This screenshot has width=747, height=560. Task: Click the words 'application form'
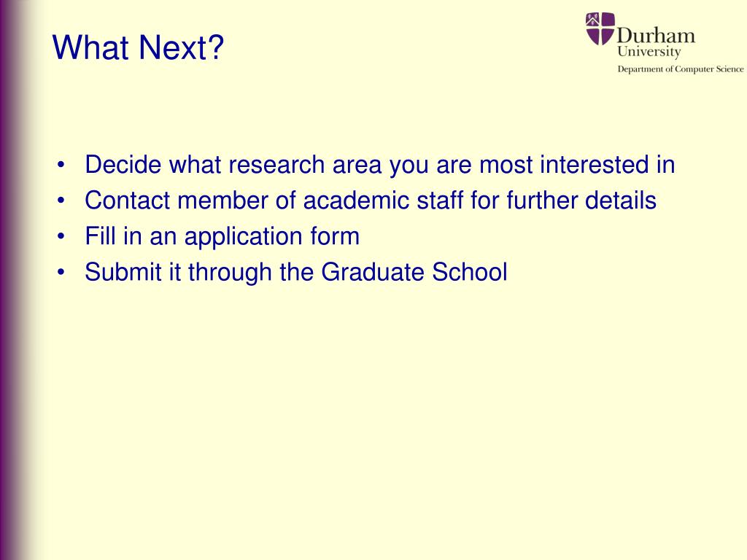click(x=271, y=237)
